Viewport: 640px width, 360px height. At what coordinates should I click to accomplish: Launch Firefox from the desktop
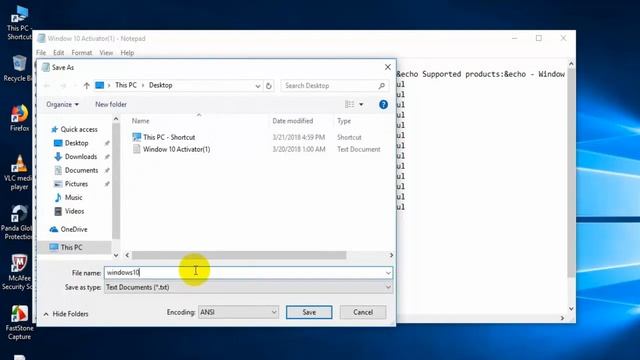click(x=19, y=118)
